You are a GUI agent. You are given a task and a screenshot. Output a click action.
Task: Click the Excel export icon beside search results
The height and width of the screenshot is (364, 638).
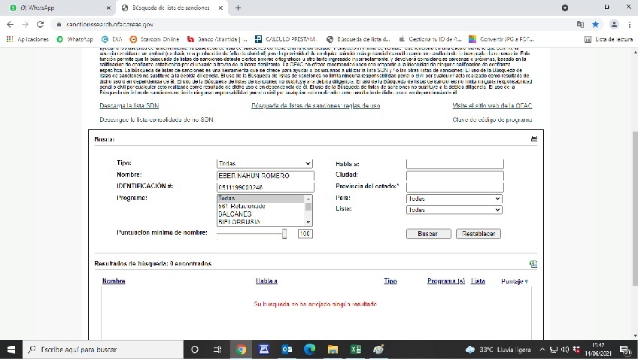(533, 264)
